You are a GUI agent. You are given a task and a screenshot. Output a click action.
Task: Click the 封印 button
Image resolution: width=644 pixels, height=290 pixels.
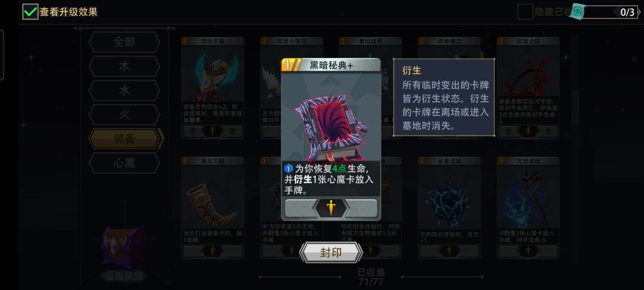point(331,252)
